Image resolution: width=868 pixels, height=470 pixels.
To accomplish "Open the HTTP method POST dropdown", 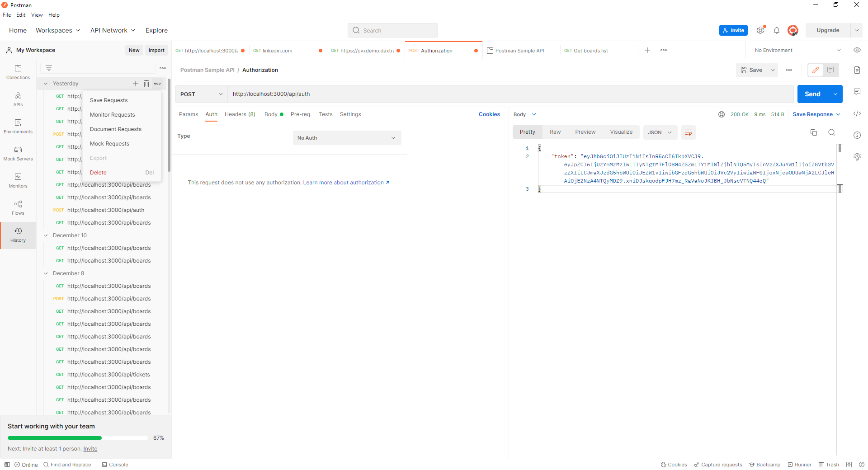I will pyautogui.click(x=201, y=94).
